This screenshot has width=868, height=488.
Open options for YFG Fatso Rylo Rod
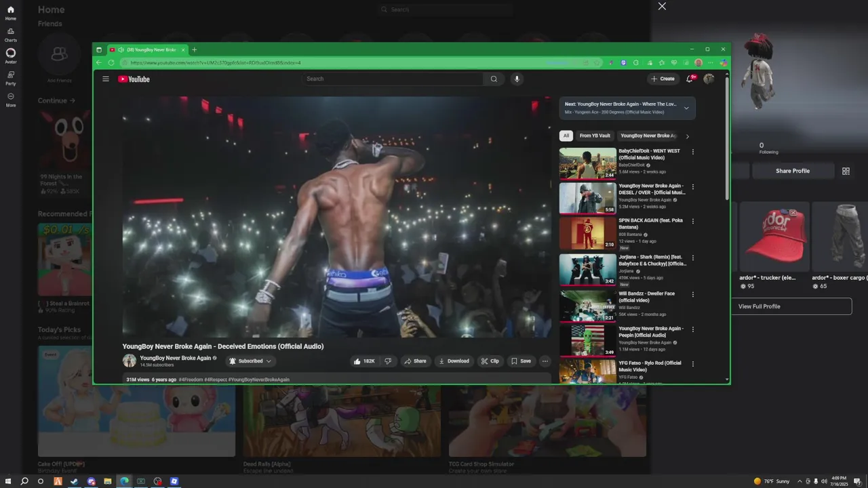(x=692, y=364)
